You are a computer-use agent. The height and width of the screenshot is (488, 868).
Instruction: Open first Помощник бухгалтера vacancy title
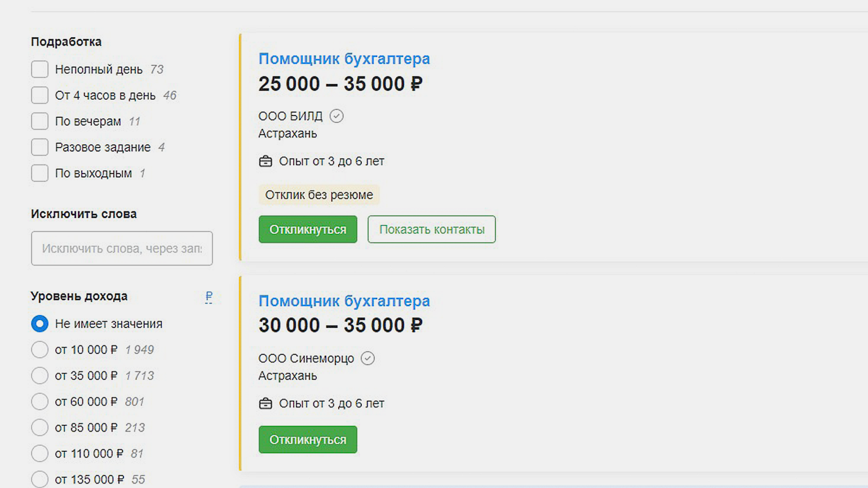(x=344, y=59)
